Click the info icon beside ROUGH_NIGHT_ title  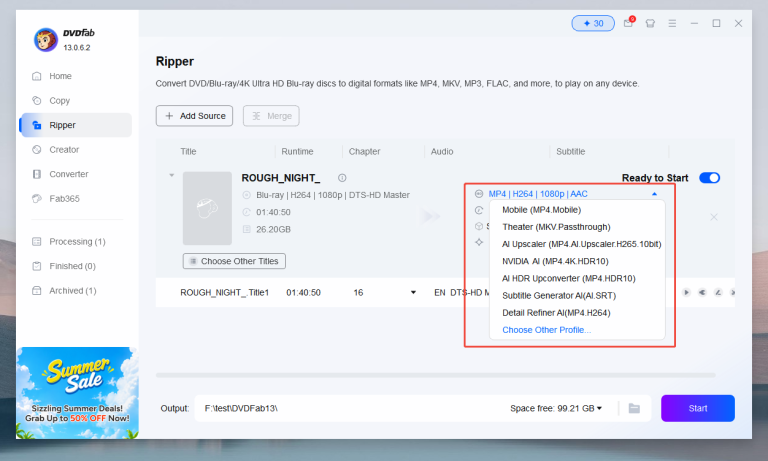click(x=342, y=178)
